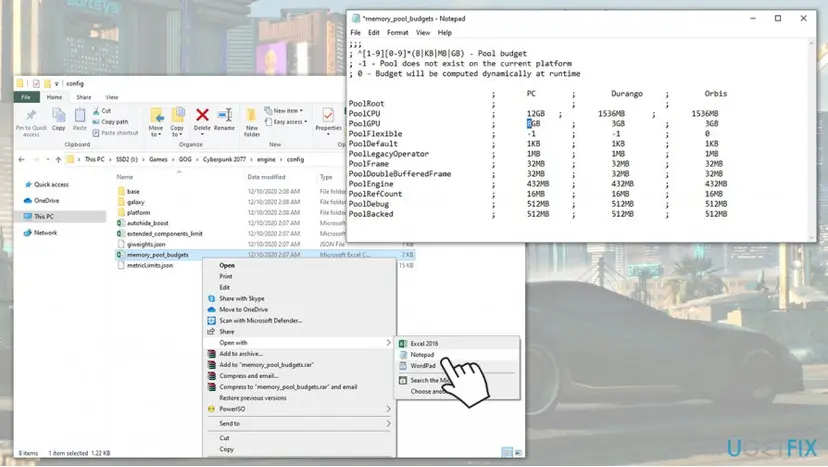This screenshot has width=828, height=467.
Task: Click the Paste icon in ribbon
Action: click(80, 116)
